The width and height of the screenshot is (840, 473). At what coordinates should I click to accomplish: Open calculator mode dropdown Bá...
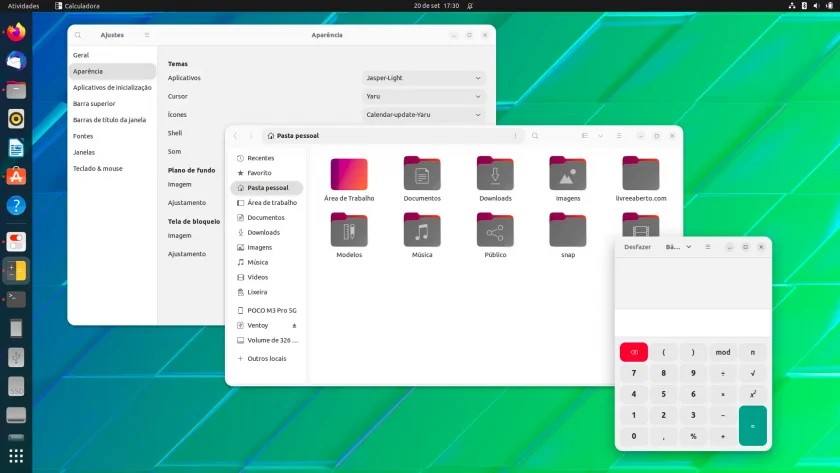678,247
